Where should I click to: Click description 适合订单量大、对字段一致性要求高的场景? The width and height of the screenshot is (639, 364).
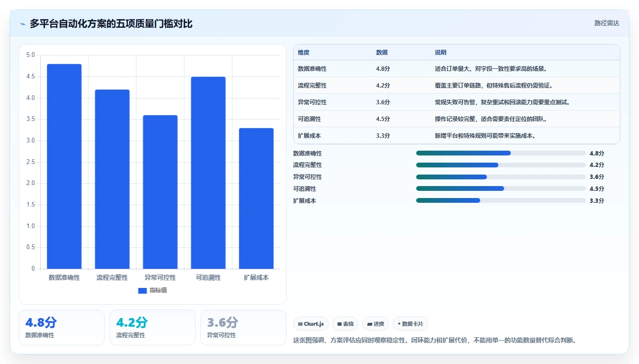[x=491, y=69]
